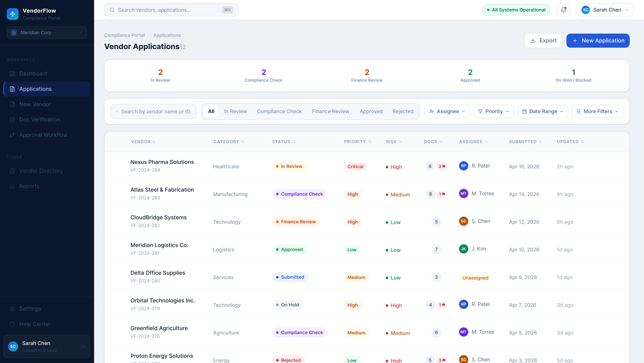Click the Finance Review badge for CloudBridge Systems
Image resolution: width=644 pixels, height=363 pixels.
tap(296, 222)
